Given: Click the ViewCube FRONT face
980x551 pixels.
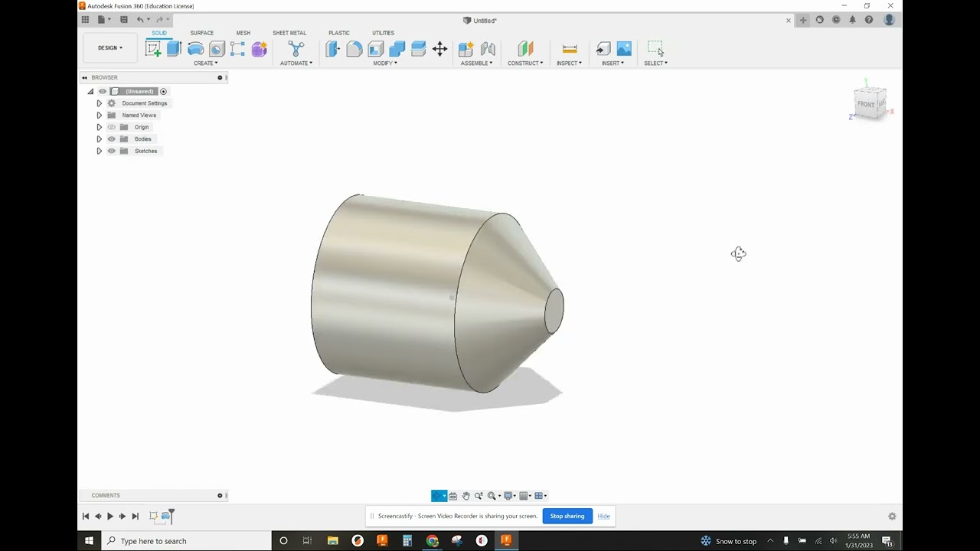Looking at the screenshot, I should pos(866,104).
